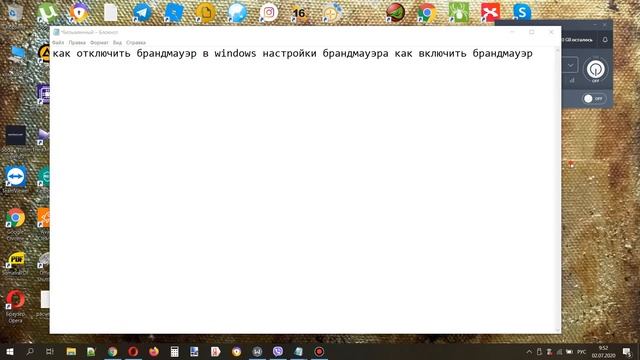
Task: Open the taskbar clock and date
Action: click(x=603, y=351)
